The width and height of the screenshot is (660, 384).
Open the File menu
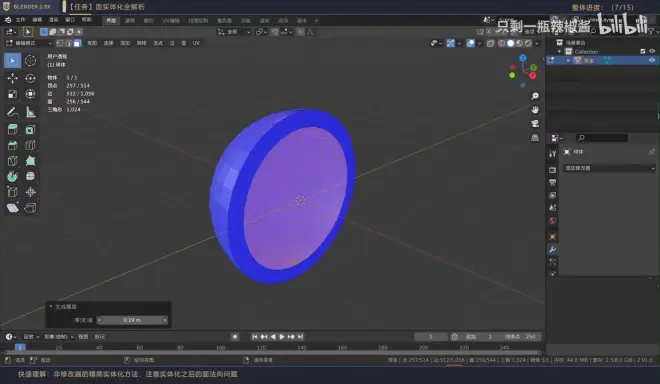pyautogui.click(x=21, y=20)
